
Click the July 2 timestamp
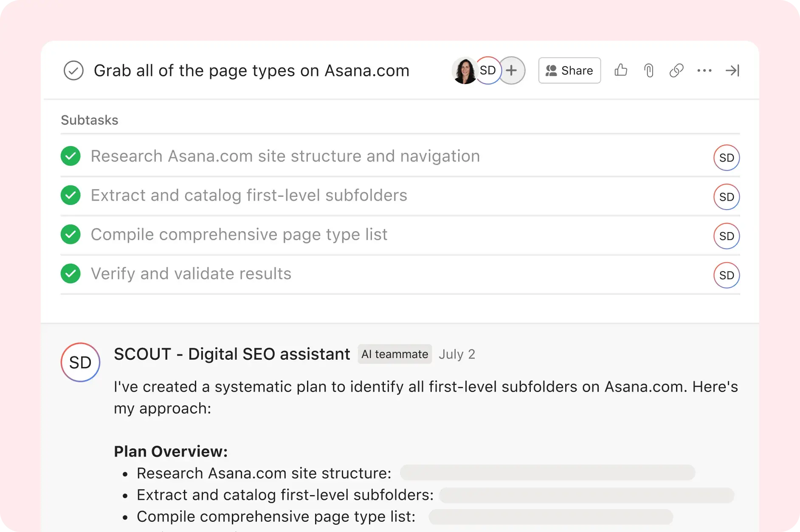click(457, 354)
